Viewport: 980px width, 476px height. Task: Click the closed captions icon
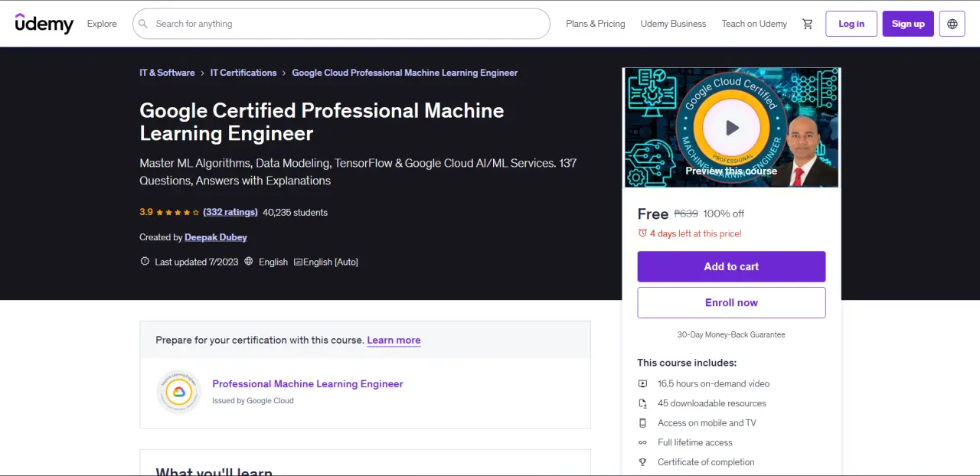[298, 262]
